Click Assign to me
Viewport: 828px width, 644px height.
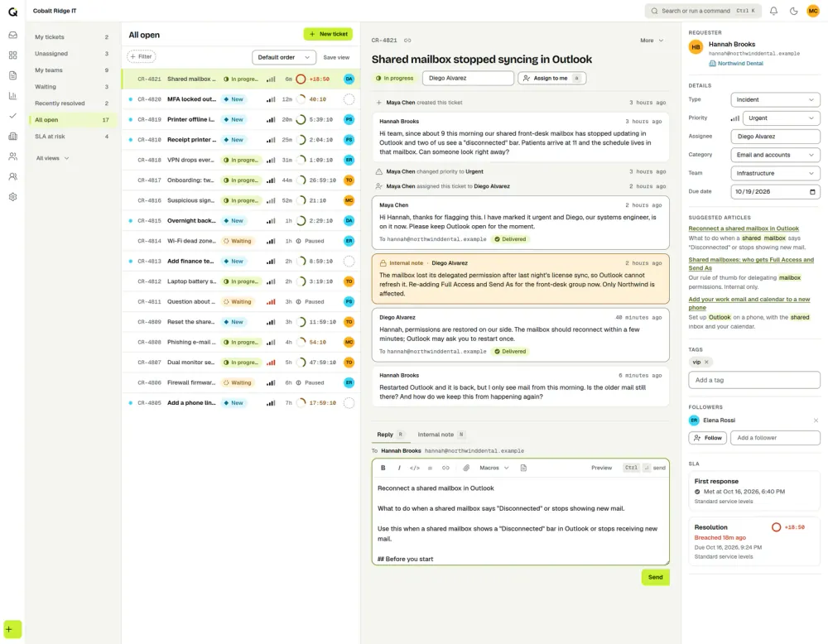point(551,78)
